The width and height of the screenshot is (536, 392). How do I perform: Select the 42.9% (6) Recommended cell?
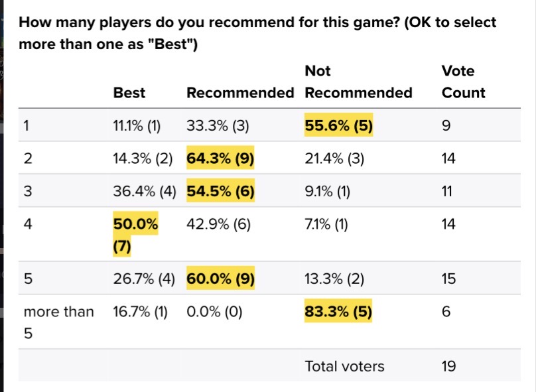click(x=218, y=225)
